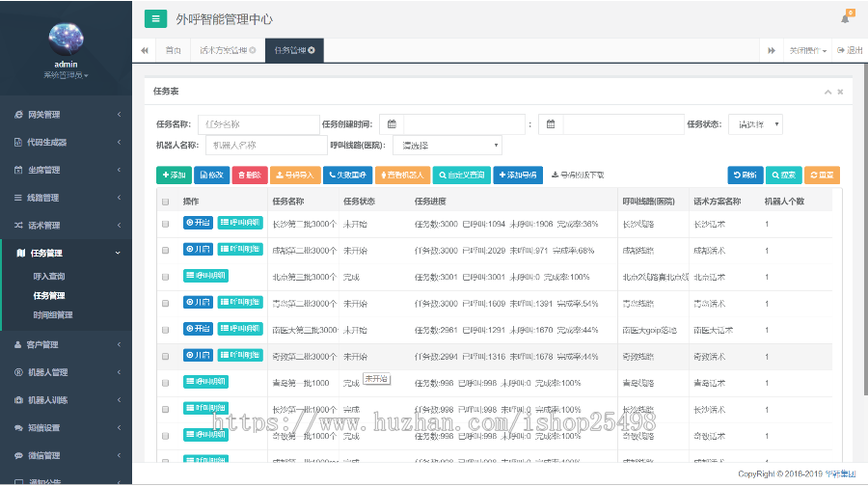Check the row for 北京第三批3000个

coord(165,277)
